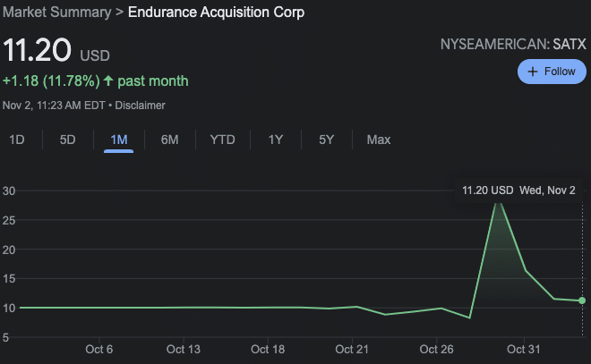This screenshot has width=591, height=364.
Task: Click the 30 y-axis label
Action: (x=9, y=190)
